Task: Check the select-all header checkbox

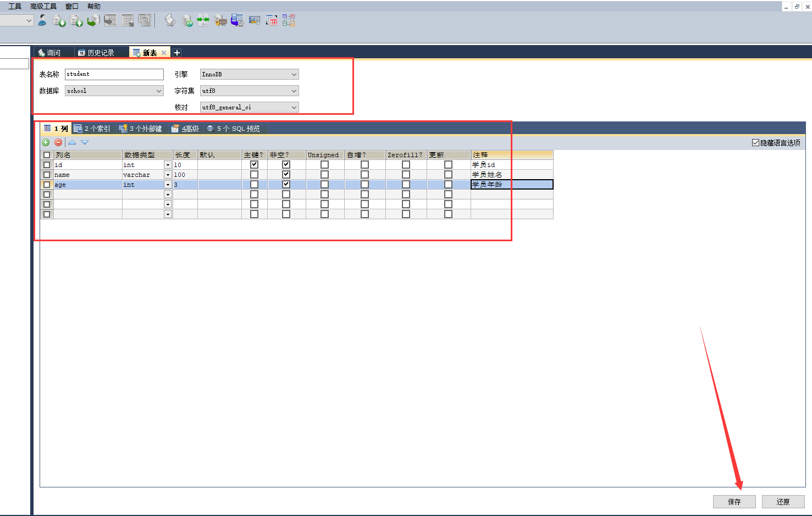Action: (47, 155)
